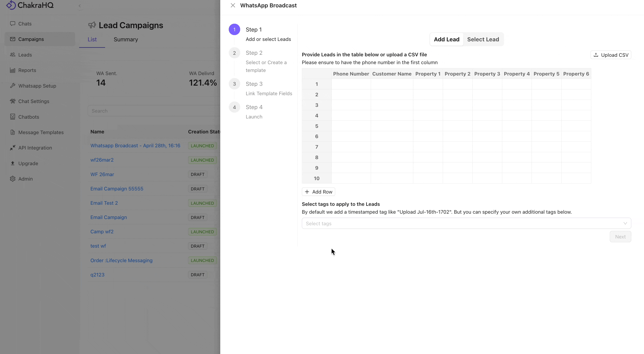Click the Select tags dropdown arrow
This screenshot has width=644, height=354.
(x=625, y=223)
